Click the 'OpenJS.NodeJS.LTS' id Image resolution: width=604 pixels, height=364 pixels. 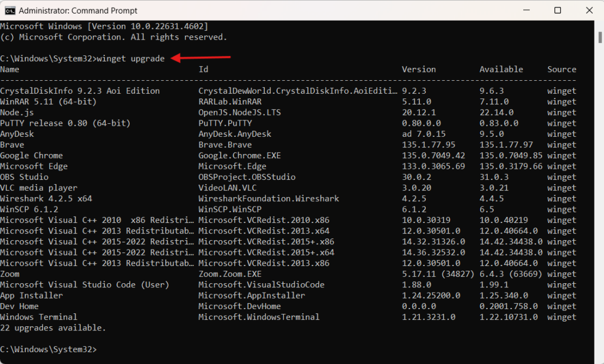(239, 113)
